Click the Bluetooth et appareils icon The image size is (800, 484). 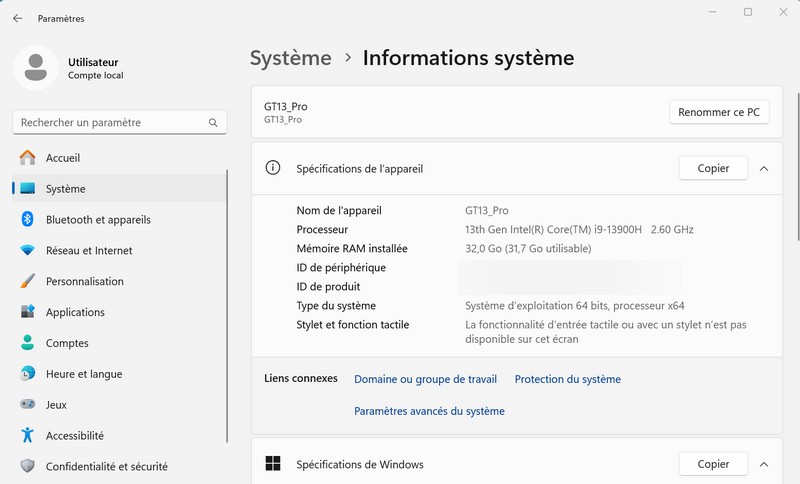pyautogui.click(x=27, y=220)
